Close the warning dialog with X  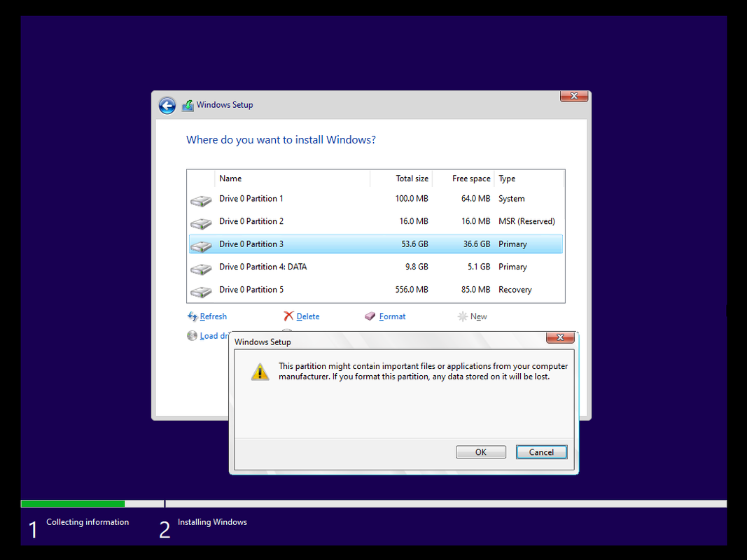(560, 337)
